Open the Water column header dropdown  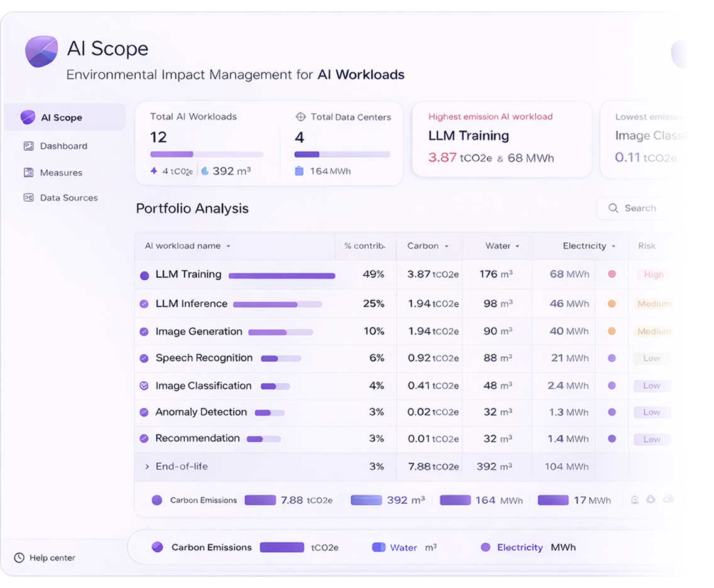tap(517, 246)
